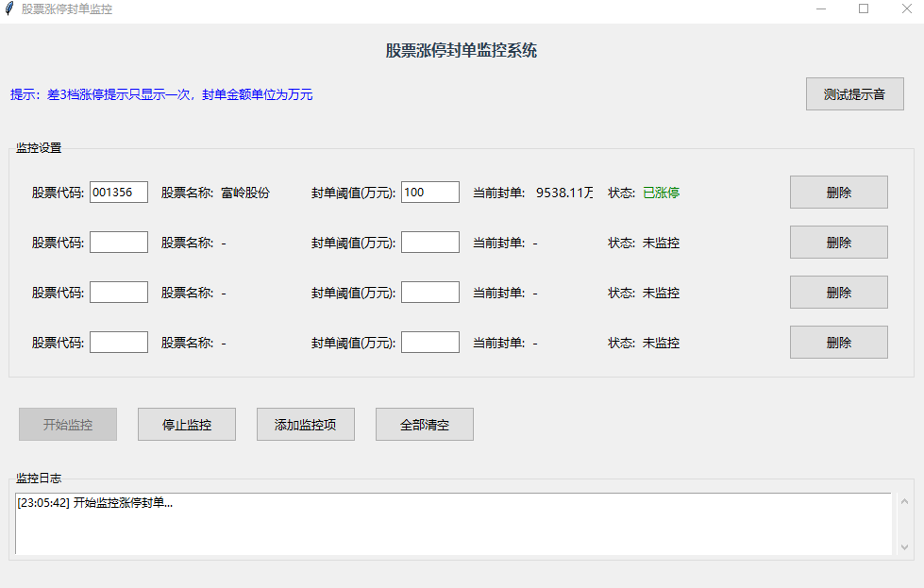
Task: Stop monitoring with the 停止监控 button
Action: tap(187, 425)
